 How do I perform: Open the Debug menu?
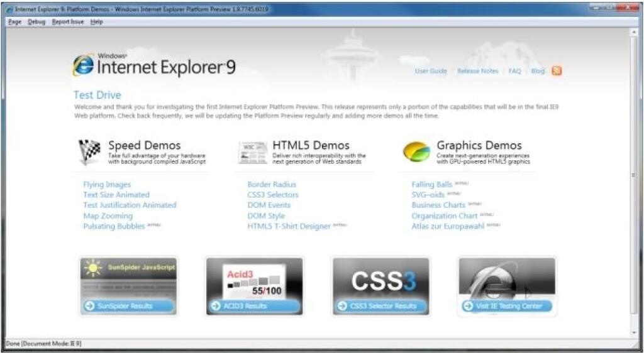coord(36,22)
